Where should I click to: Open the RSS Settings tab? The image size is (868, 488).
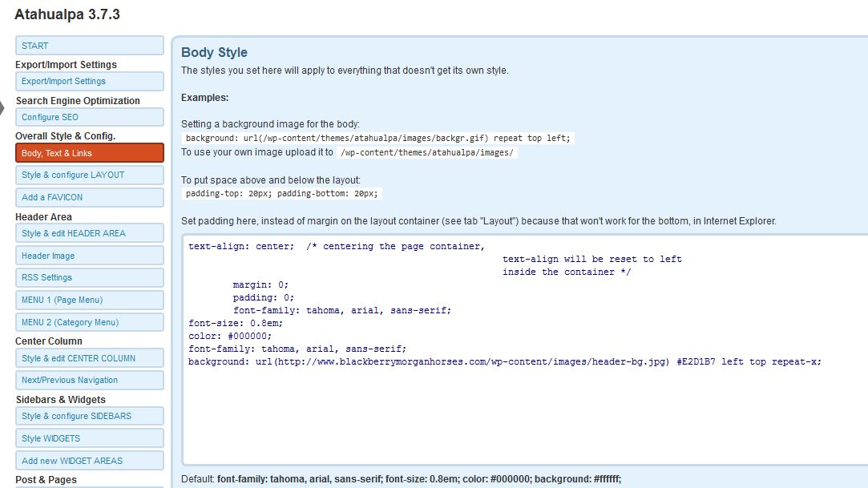pos(90,277)
